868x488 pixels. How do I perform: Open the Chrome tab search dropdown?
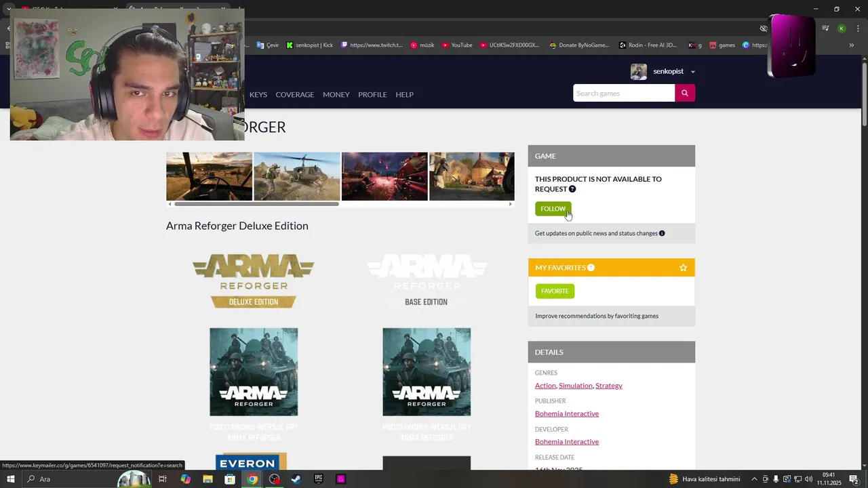click(x=8, y=9)
